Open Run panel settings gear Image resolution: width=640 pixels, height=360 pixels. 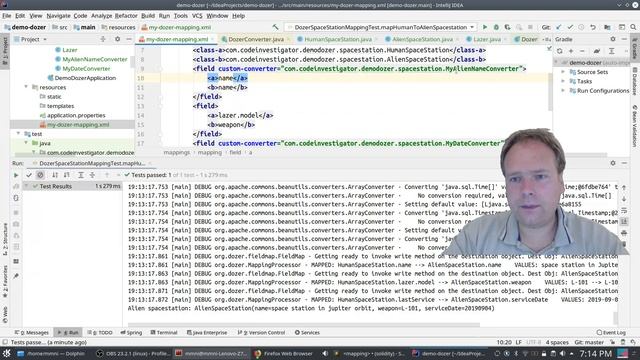click(613, 163)
